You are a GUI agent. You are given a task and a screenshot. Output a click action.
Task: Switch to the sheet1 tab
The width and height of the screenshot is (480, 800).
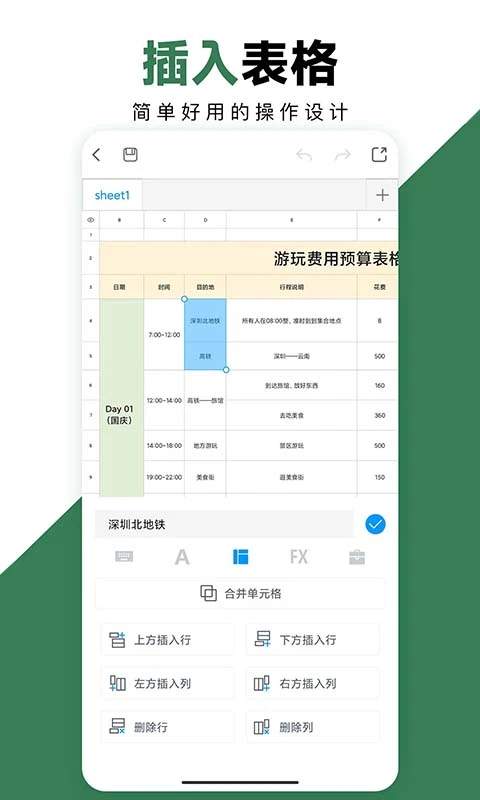[112, 195]
